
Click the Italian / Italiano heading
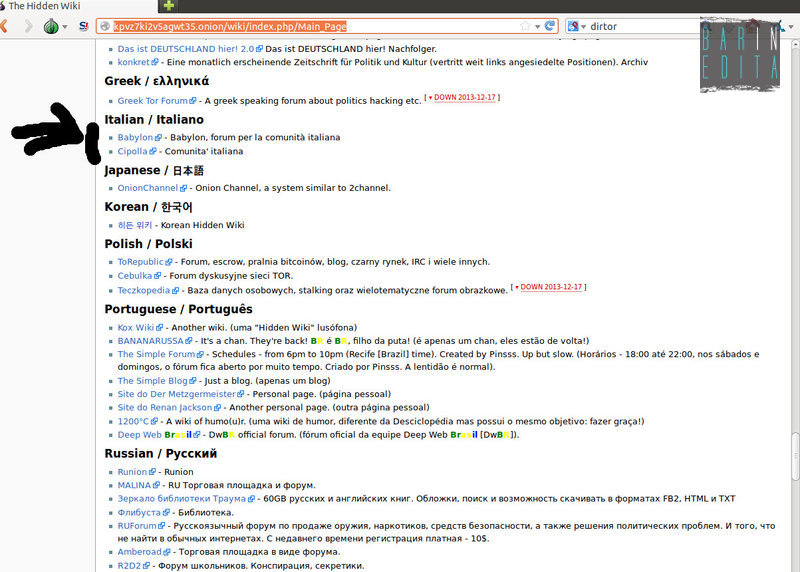coord(154,119)
